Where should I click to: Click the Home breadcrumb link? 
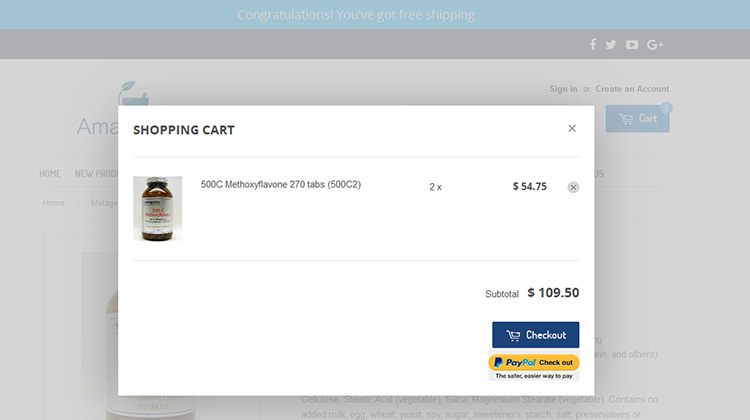point(54,203)
